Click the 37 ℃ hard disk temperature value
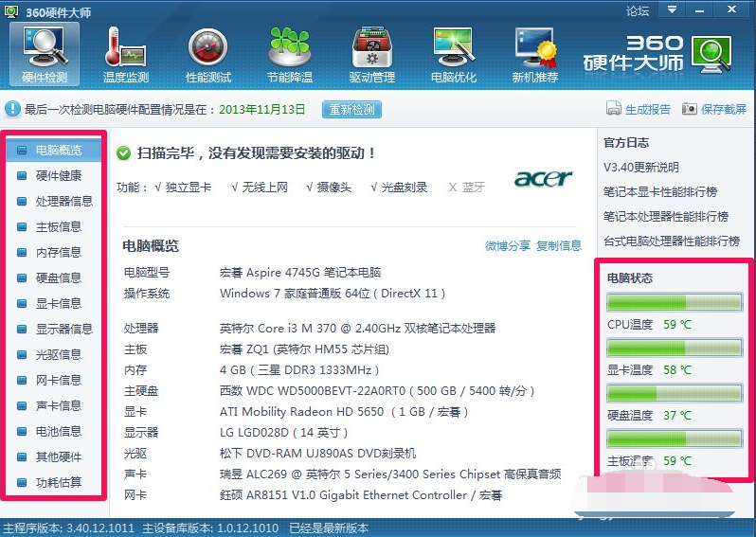The width and height of the screenshot is (756, 537). 677,415
